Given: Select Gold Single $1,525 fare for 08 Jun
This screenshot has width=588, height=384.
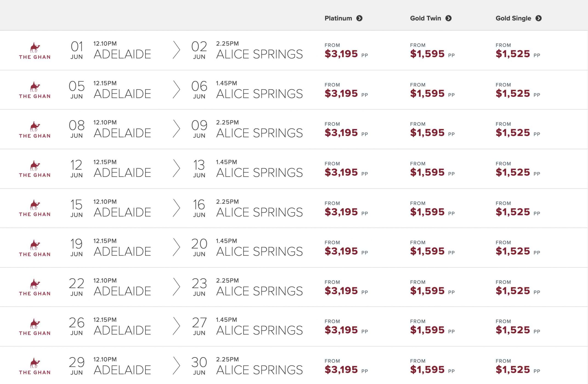Looking at the screenshot, I should pos(513,133).
